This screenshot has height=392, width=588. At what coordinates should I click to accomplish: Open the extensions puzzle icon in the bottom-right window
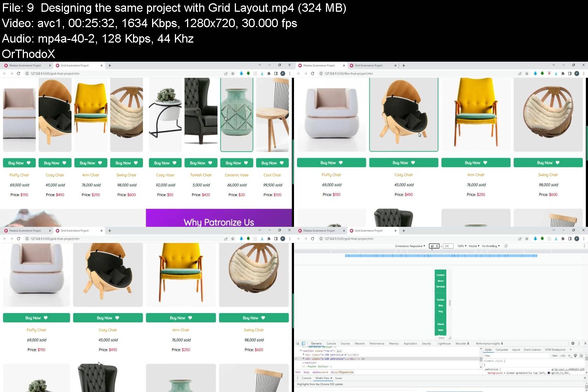(563, 239)
